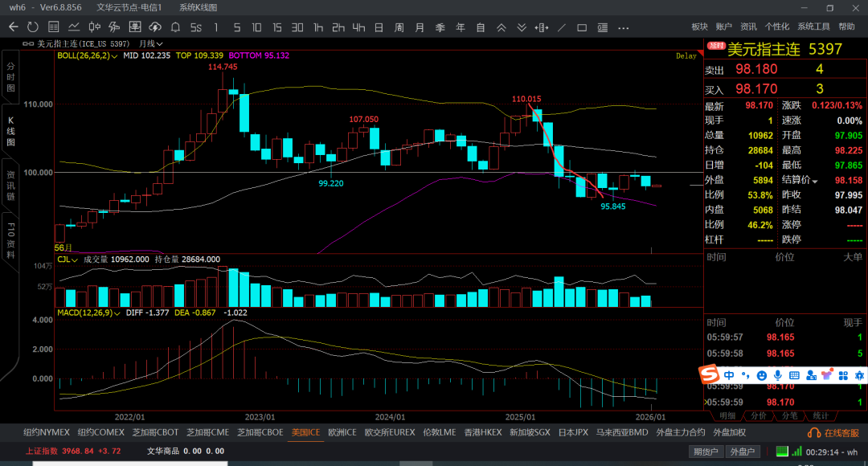The image size is (868, 466).
Task: Switch to the time-sharing line chart icon
Action: (74, 27)
